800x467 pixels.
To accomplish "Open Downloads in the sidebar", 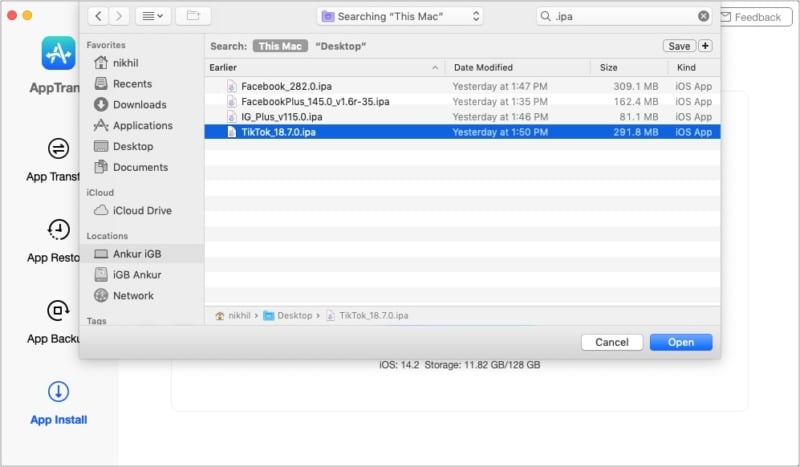I will pyautogui.click(x=142, y=105).
